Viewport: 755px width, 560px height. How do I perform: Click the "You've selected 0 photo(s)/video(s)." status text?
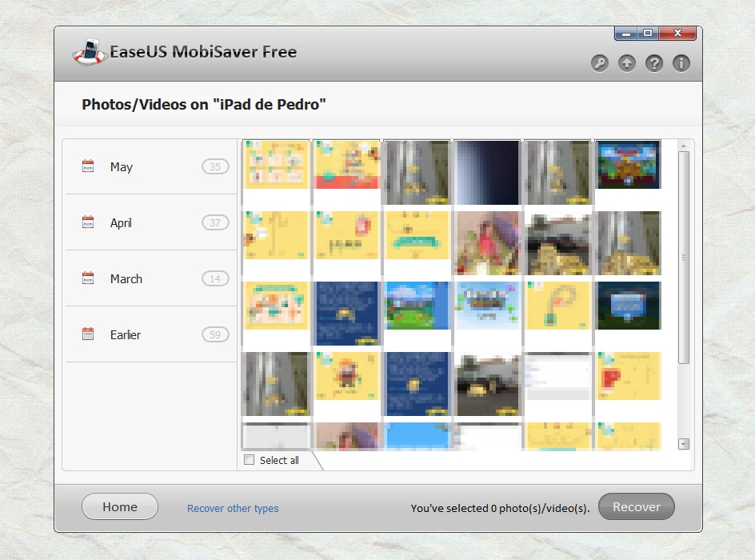(501, 509)
